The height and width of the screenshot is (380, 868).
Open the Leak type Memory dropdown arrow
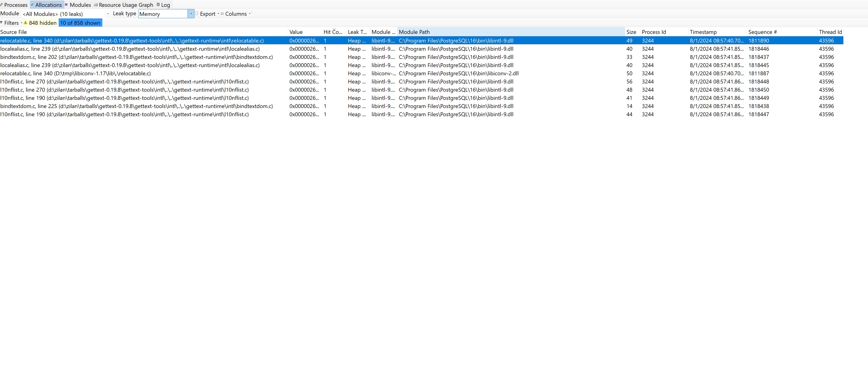tap(191, 14)
